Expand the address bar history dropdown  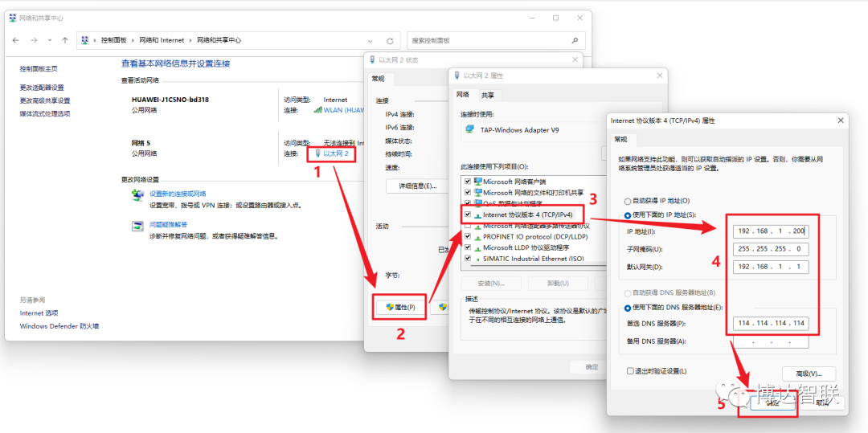pyautogui.click(x=371, y=41)
